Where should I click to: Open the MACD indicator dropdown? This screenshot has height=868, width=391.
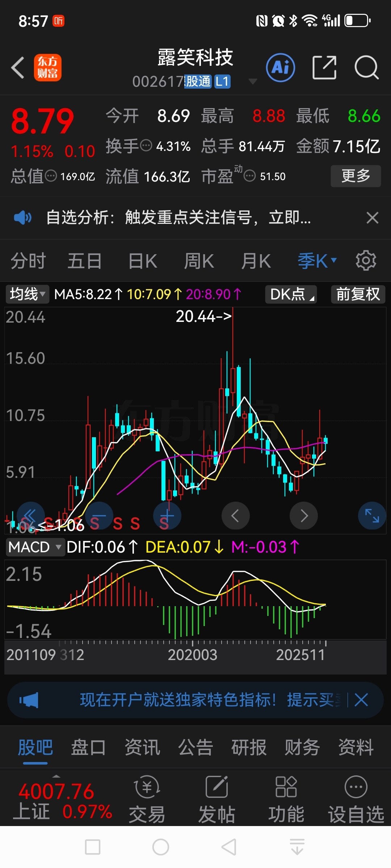[35, 547]
